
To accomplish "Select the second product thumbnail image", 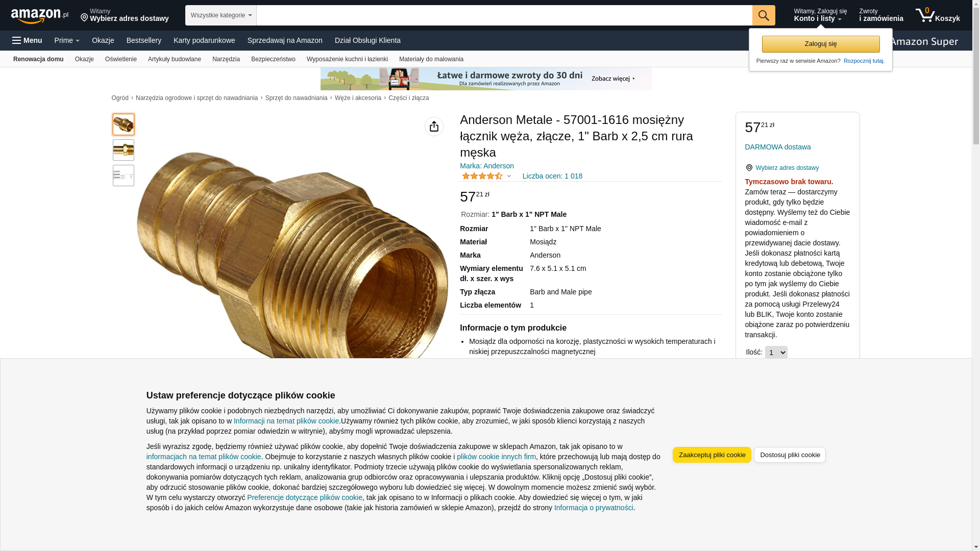I will 124,150.
